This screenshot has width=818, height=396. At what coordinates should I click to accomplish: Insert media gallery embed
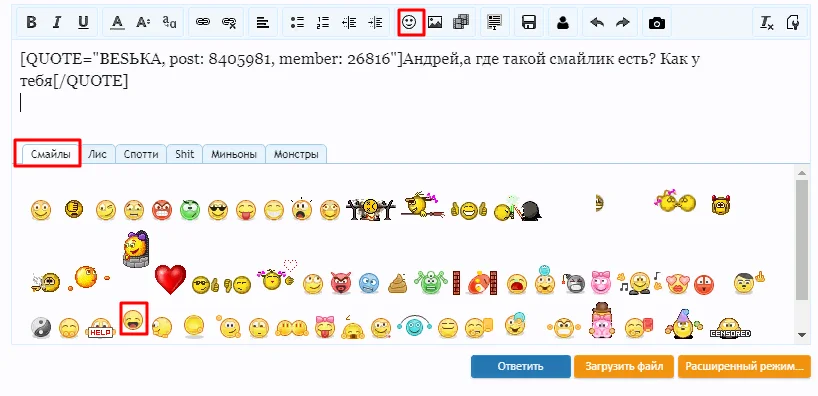coord(461,22)
